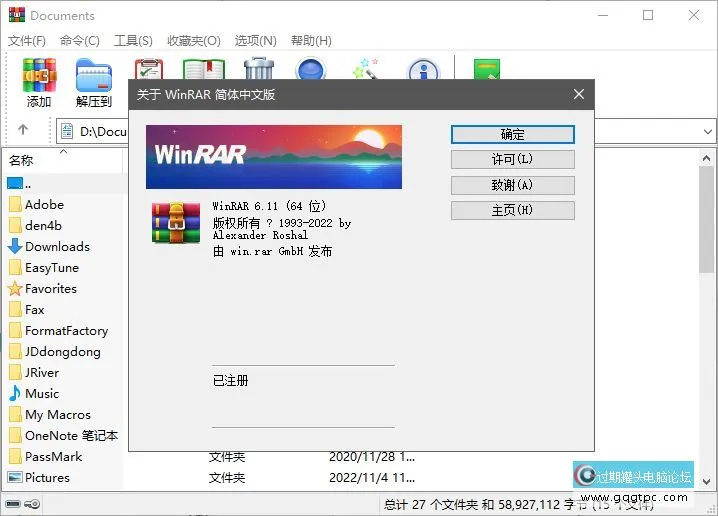Click the WinRAR books icon in About dialog
718x516 pixels.
(176, 223)
